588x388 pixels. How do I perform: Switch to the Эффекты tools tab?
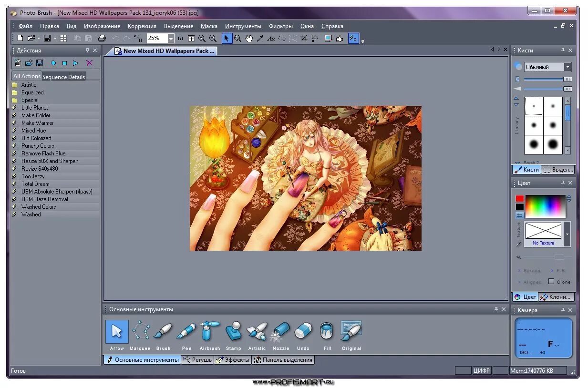coord(233,360)
